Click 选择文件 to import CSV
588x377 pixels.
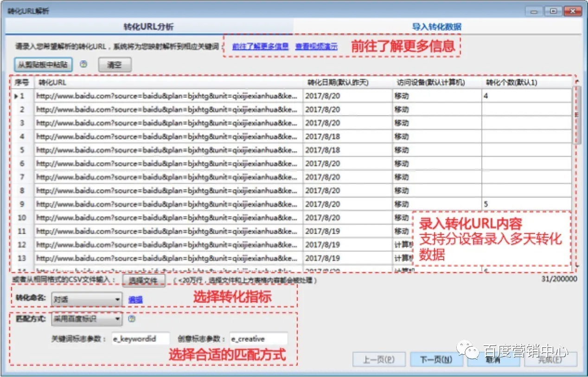point(144,280)
